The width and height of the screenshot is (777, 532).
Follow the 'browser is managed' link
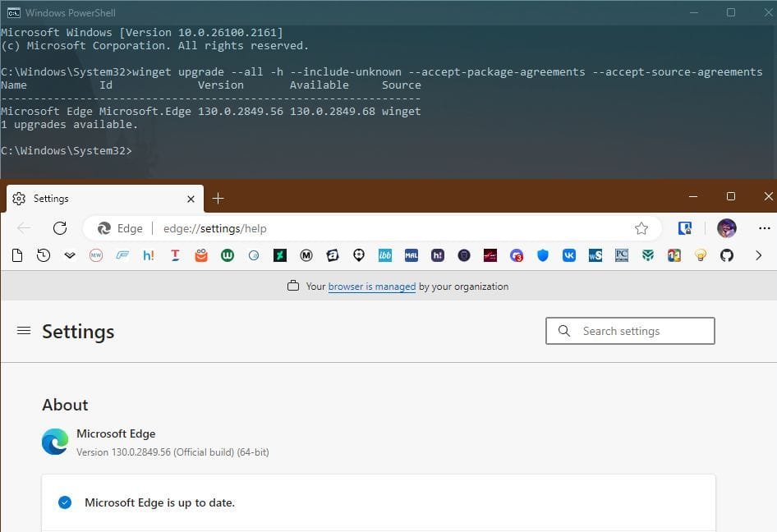(371, 287)
